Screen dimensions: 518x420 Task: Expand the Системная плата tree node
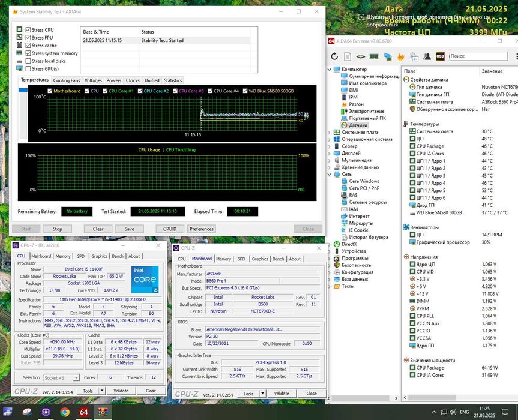pos(329,132)
